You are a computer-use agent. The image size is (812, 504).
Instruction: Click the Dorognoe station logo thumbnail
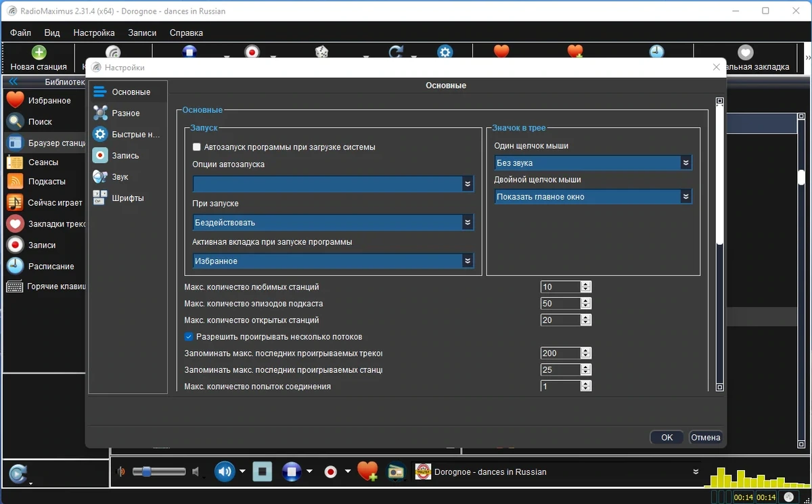(423, 472)
